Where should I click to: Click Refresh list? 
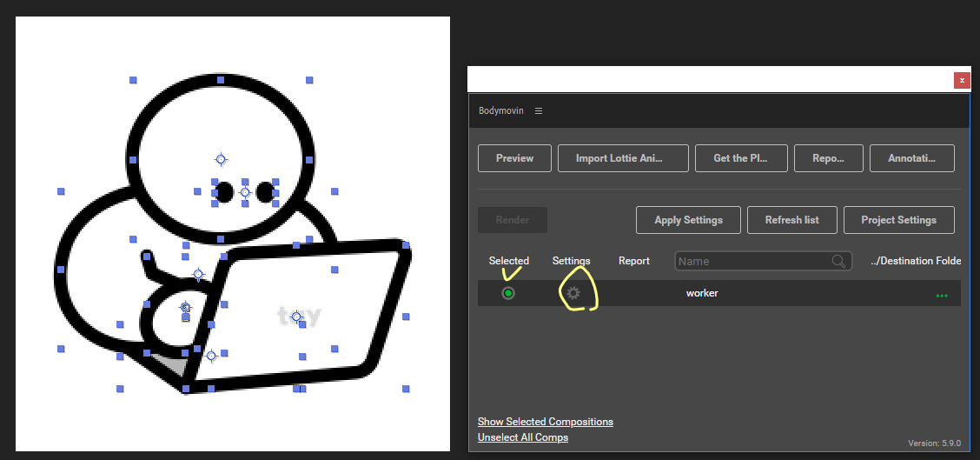791,220
